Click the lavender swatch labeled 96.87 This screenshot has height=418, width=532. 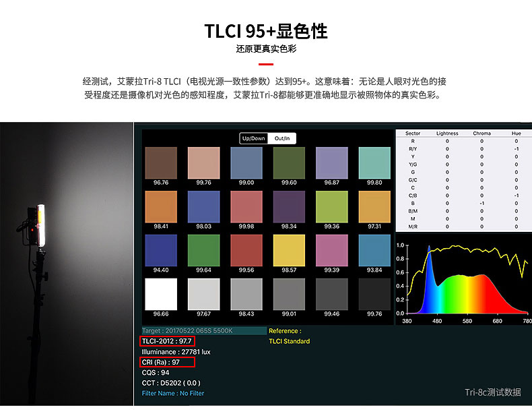(331, 163)
